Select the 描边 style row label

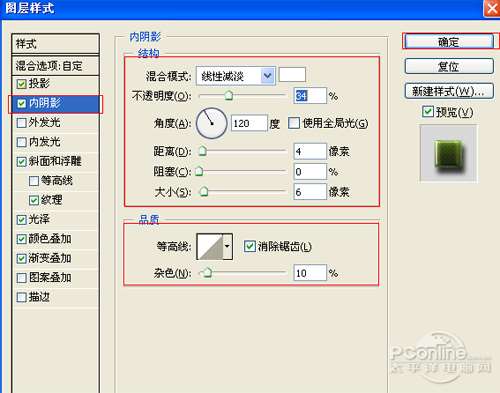pos(39,297)
